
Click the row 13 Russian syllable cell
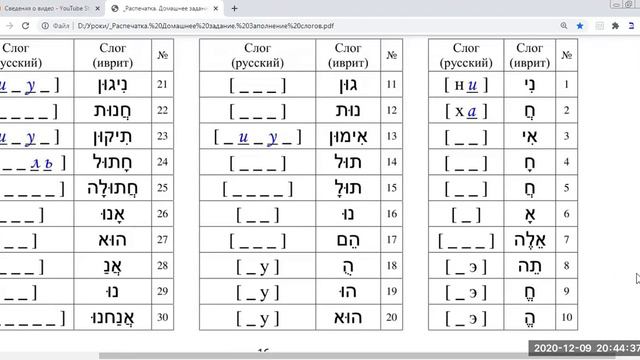(258, 136)
